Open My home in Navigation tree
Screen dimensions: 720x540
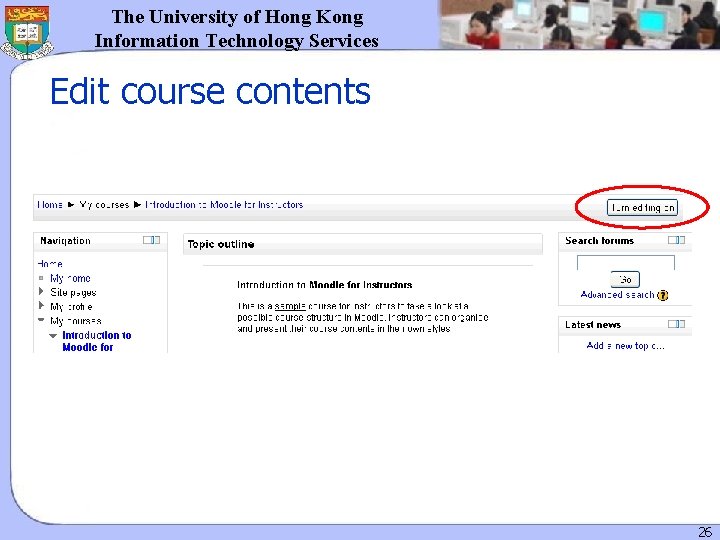pyautogui.click(x=70, y=278)
